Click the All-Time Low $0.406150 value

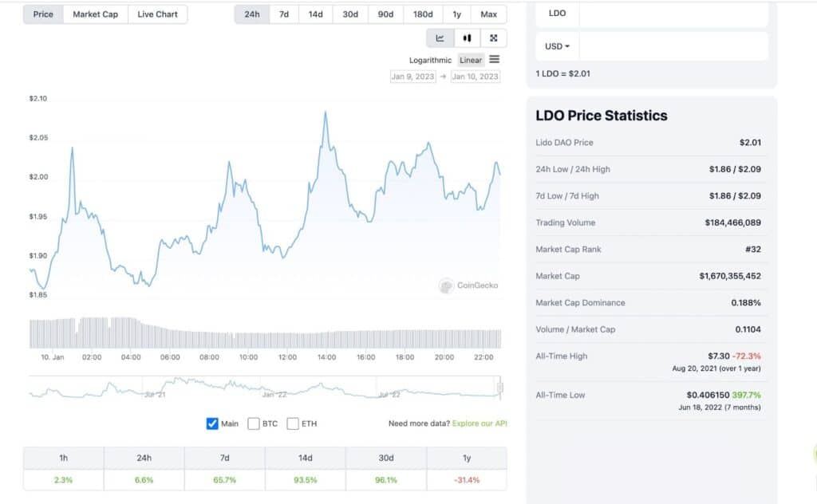tap(708, 396)
